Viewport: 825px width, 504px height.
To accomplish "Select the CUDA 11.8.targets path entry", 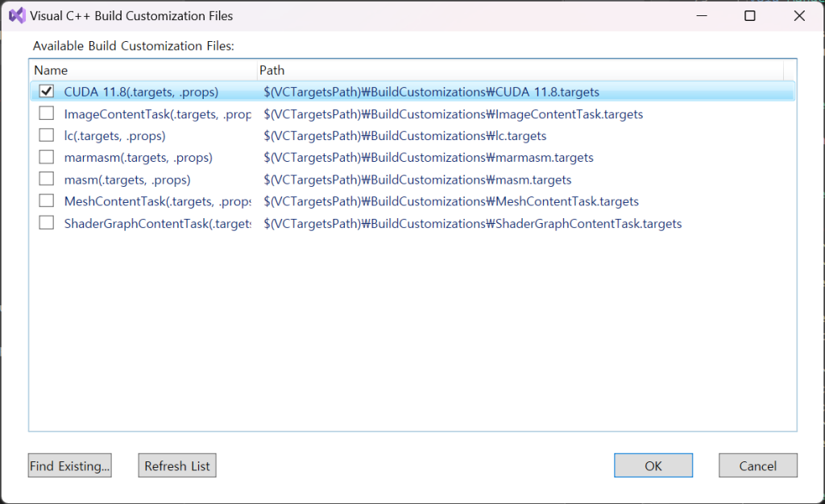I will [431, 92].
